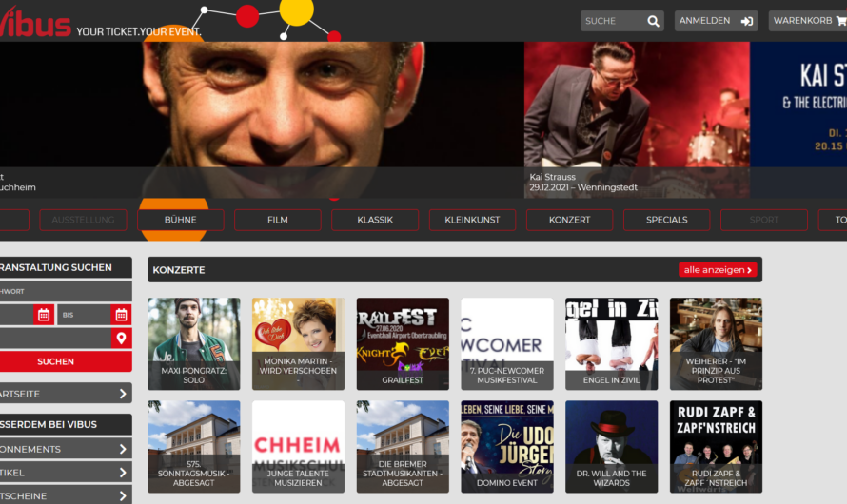Screen dimensions: 847x504
Task: Focus the Suche search field
Action: point(614,21)
